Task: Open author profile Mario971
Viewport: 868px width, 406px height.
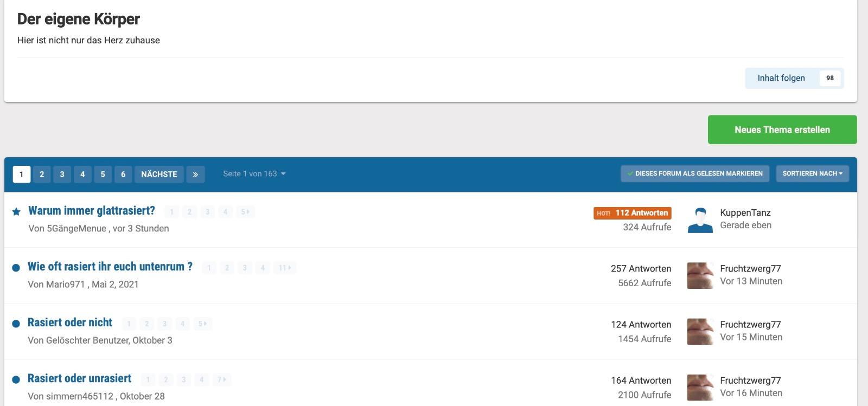Action: coord(65,284)
